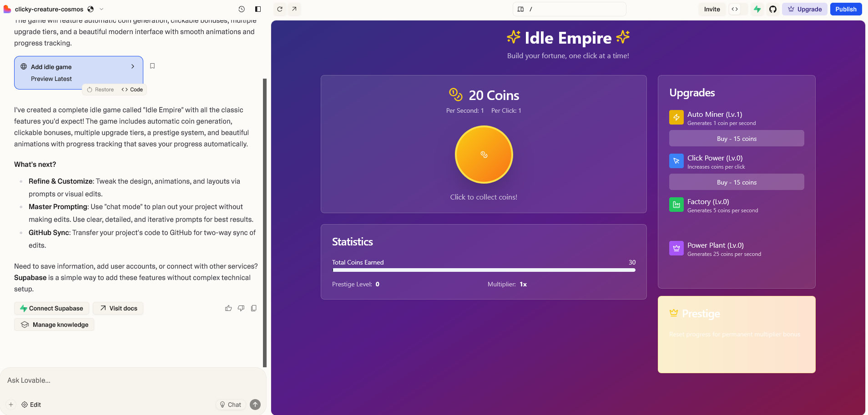This screenshot has width=868, height=415.
Task: Click plus attachment icon
Action: [11, 405]
